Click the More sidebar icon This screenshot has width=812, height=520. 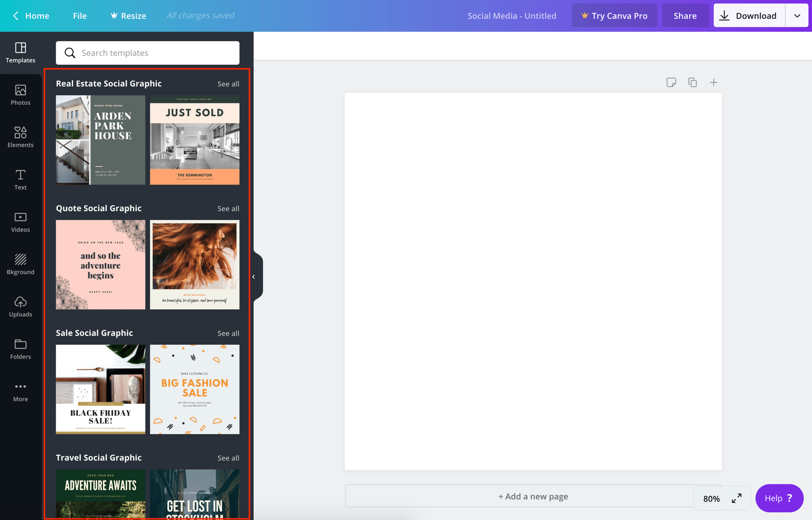(20, 391)
